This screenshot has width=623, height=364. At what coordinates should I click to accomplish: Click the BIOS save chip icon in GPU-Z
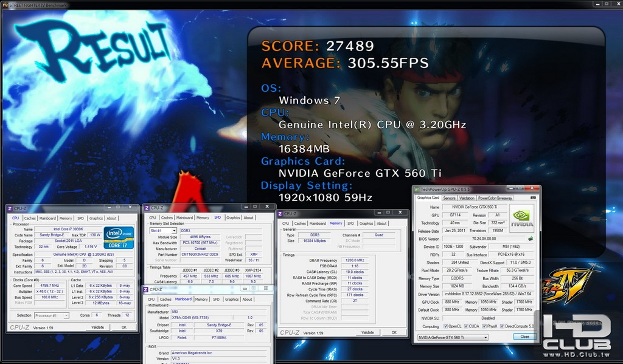pyautogui.click(x=530, y=239)
